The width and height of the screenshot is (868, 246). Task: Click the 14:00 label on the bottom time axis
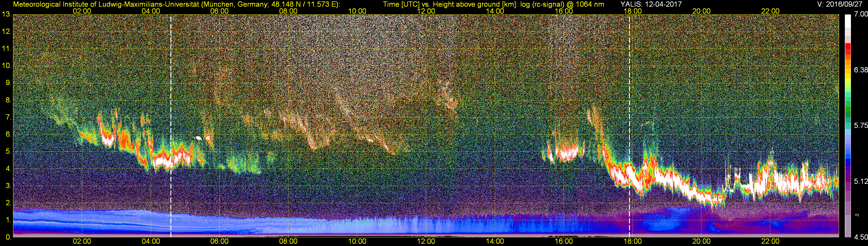495,242
